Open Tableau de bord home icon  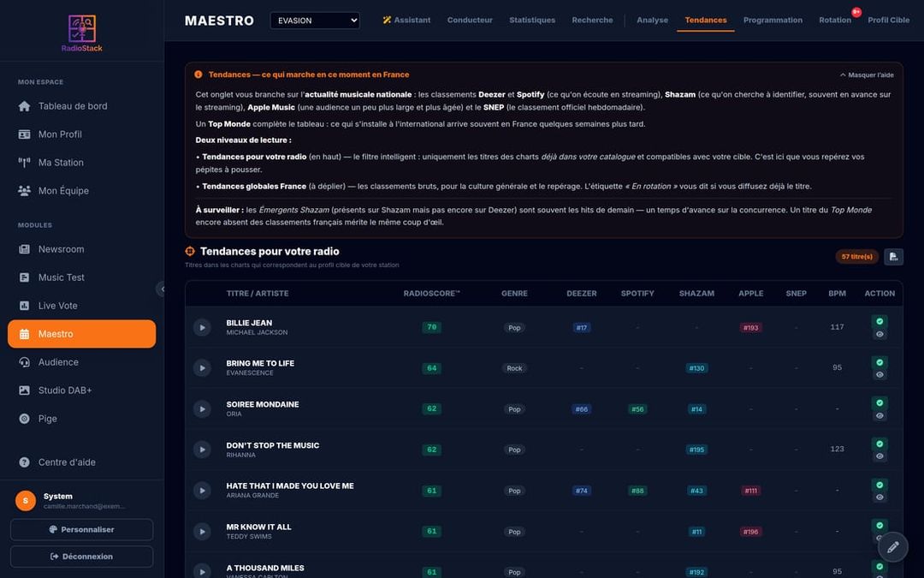click(x=24, y=106)
